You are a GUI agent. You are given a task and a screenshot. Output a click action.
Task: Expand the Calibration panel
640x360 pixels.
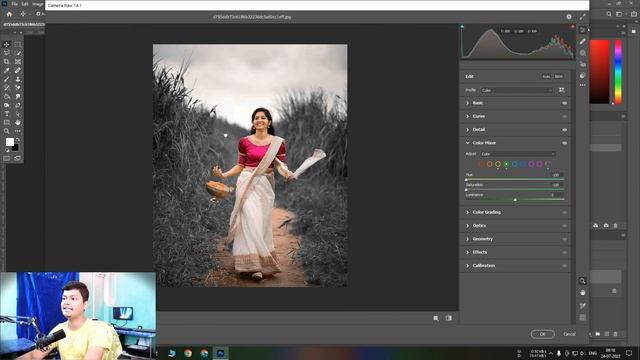[468, 266]
